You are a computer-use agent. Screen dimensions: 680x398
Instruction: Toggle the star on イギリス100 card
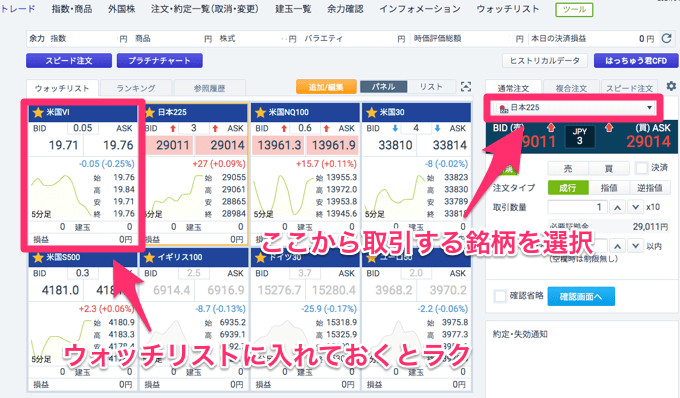click(x=150, y=258)
